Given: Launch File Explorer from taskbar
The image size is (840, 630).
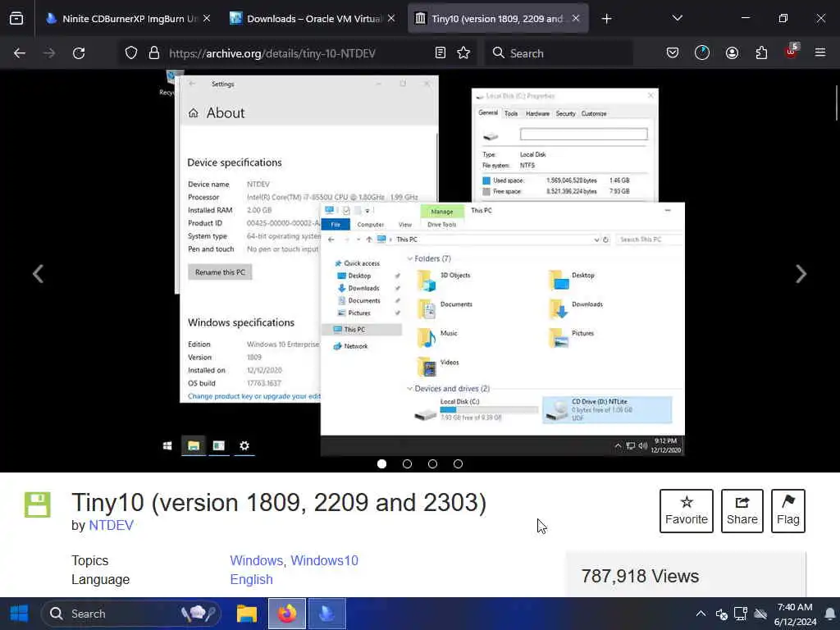Looking at the screenshot, I should point(247,614).
